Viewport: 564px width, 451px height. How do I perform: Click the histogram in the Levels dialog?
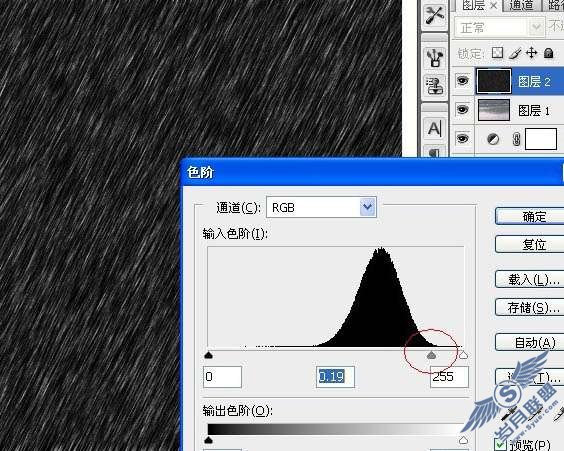(x=336, y=297)
